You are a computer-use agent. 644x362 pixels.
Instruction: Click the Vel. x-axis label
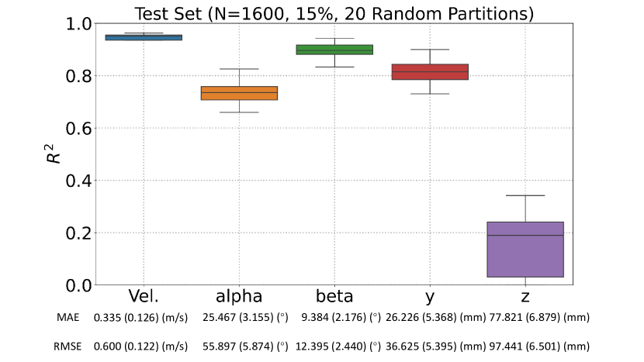click(144, 297)
